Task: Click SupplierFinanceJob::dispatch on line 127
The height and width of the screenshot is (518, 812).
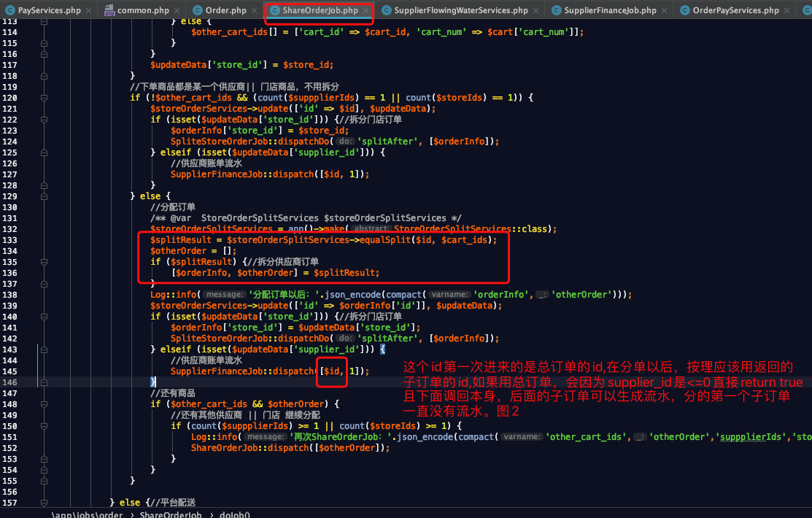Action: [242, 174]
